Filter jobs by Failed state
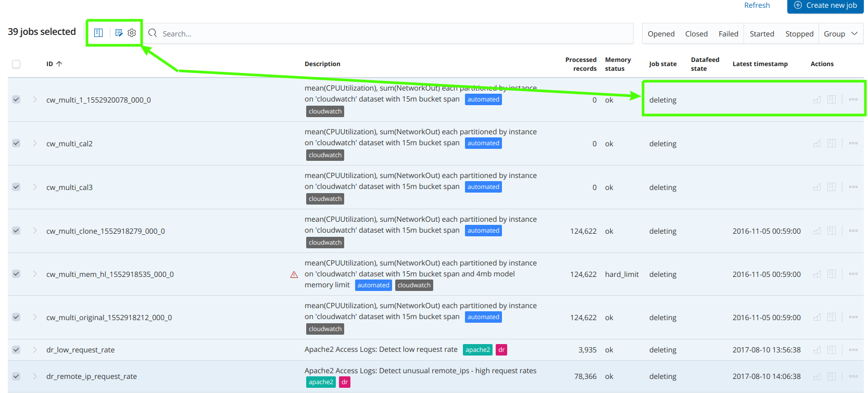 point(728,34)
